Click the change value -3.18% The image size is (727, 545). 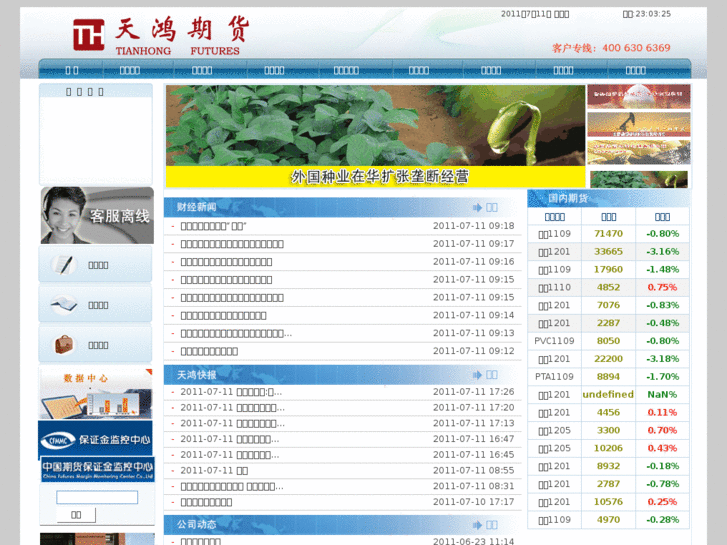(x=662, y=359)
